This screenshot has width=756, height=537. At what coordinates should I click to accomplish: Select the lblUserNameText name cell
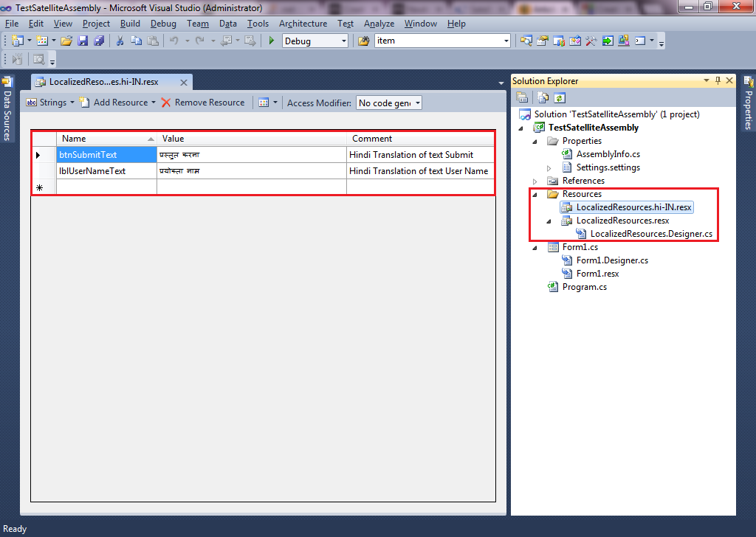click(106, 171)
